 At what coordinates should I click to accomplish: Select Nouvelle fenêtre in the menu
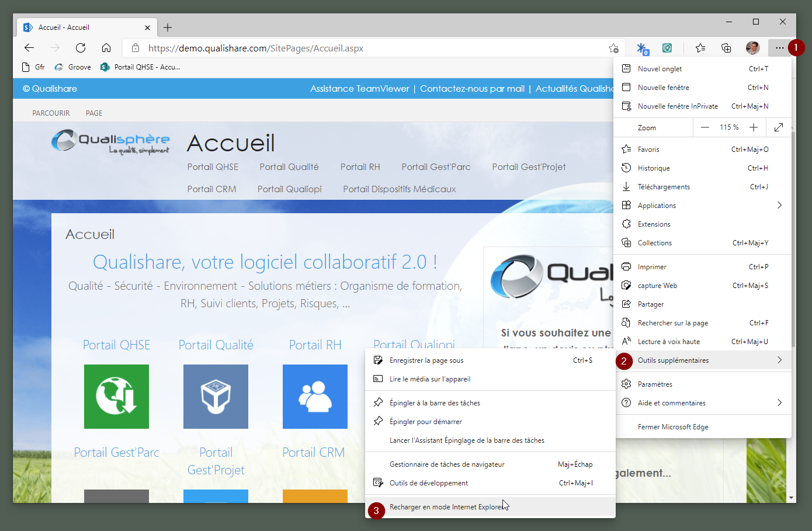(702, 88)
